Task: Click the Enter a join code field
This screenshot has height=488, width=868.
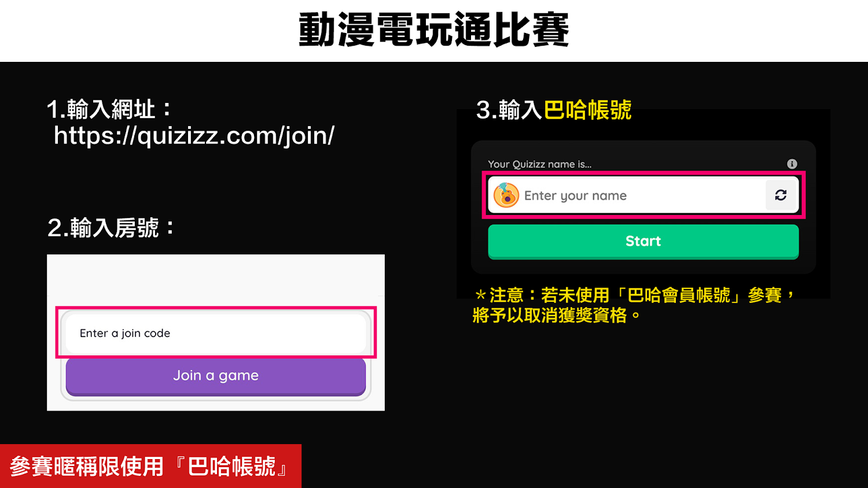Action: (x=216, y=333)
